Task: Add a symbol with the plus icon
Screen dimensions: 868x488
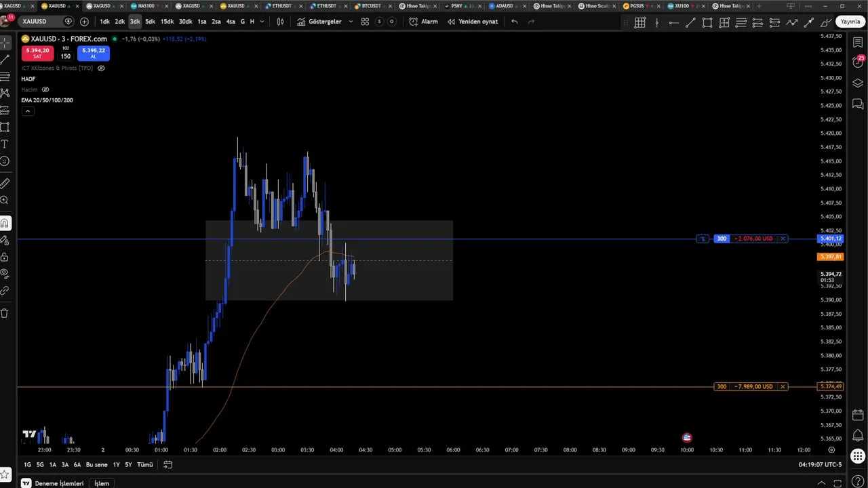Action: pos(84,22)
